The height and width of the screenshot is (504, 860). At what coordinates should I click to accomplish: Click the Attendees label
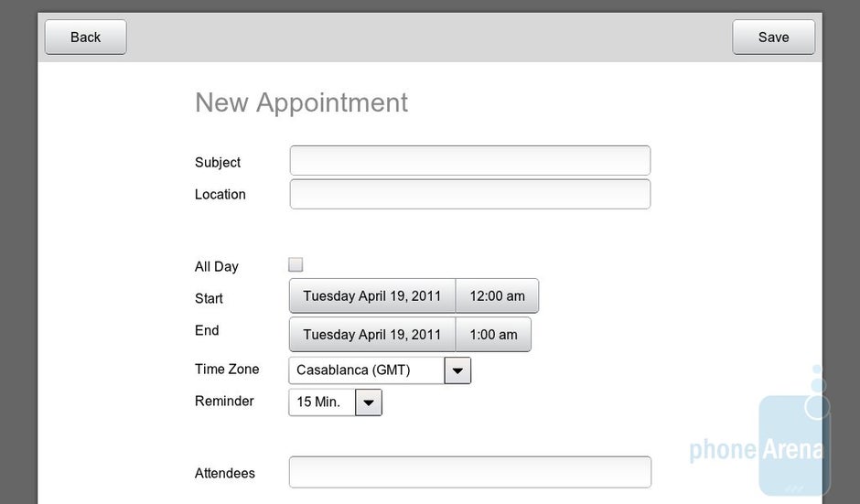(x=225, y=474)
